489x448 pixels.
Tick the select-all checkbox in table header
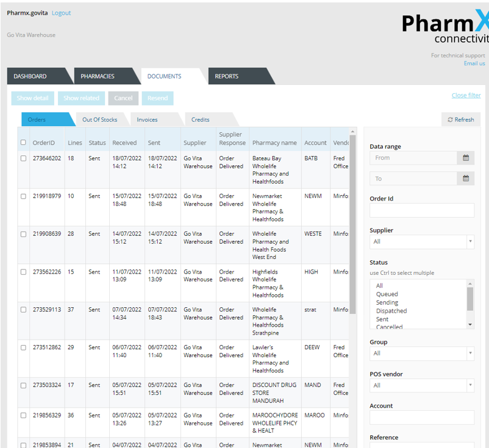point(23,143)
